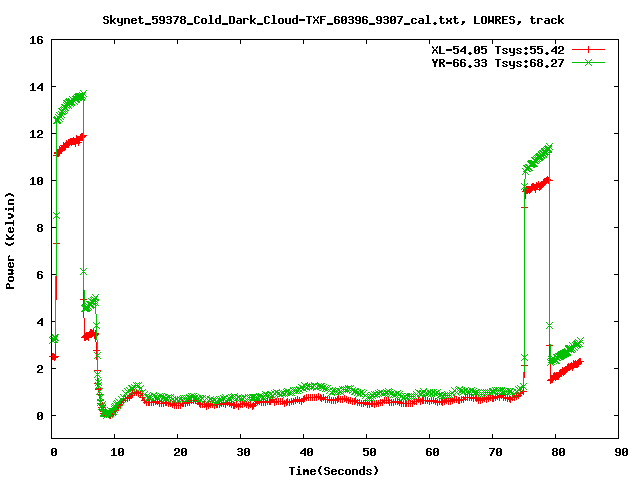This screenshot has width=640, height=480.
Task: Click y-axis tick label 6
Action: (x=40, y=275)
